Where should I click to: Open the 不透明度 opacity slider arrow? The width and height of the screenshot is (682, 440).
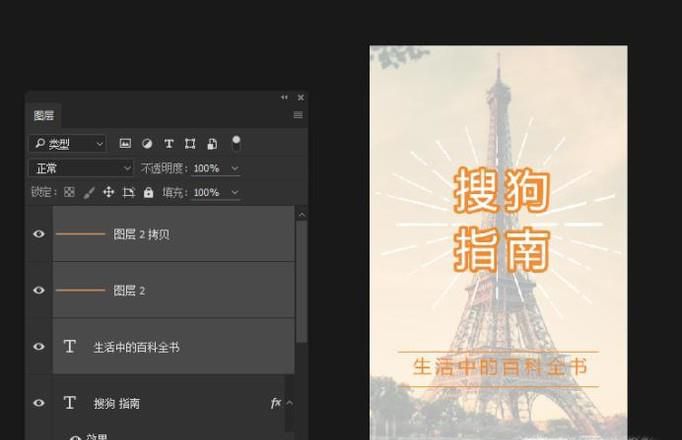coord(235,168)
